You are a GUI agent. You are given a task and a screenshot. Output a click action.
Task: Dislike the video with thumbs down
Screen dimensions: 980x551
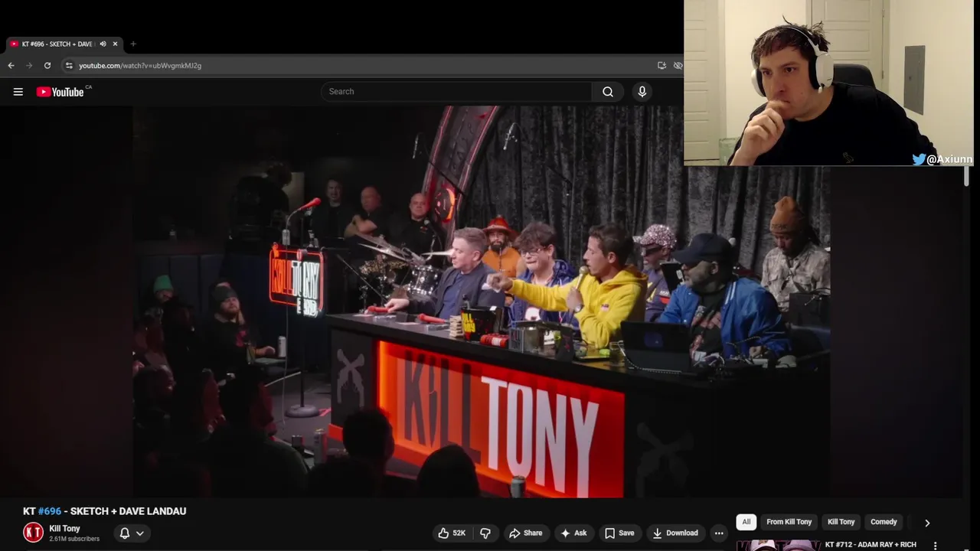click(x=485, y=533)
